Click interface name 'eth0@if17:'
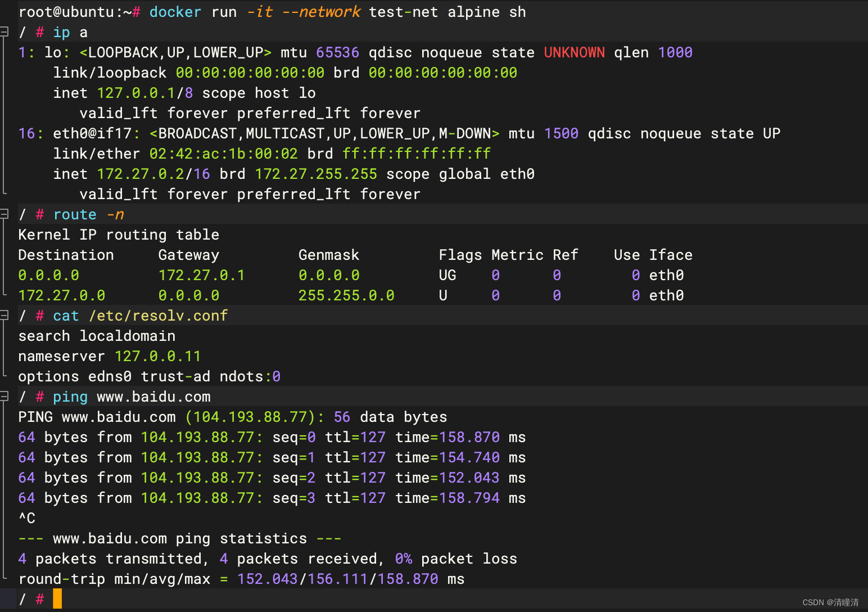 click(96, 133)
